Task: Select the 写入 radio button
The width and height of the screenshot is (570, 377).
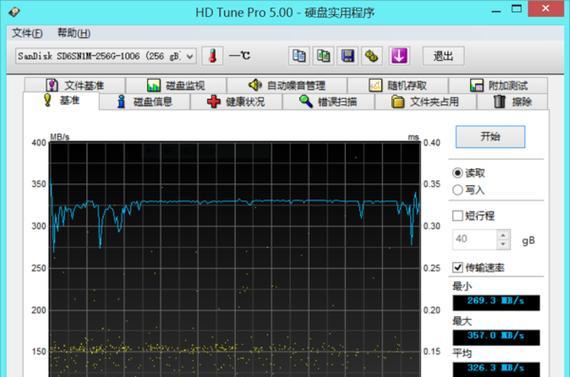Action: [x=458, y=190]
